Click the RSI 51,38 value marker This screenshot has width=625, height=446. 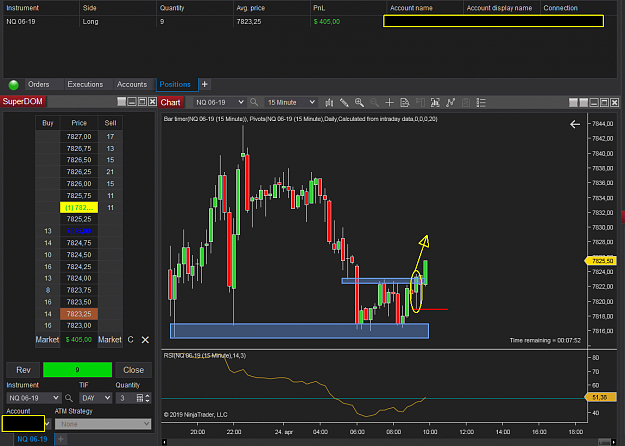tap(601, 397)
